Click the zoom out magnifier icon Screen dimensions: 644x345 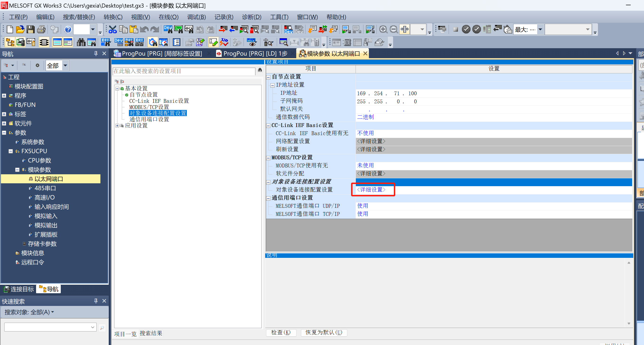coord(394,29)
